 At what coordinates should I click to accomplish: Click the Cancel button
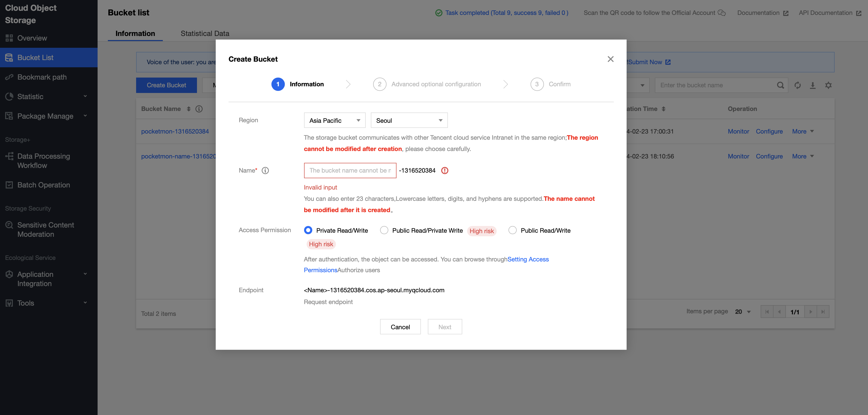400,327
